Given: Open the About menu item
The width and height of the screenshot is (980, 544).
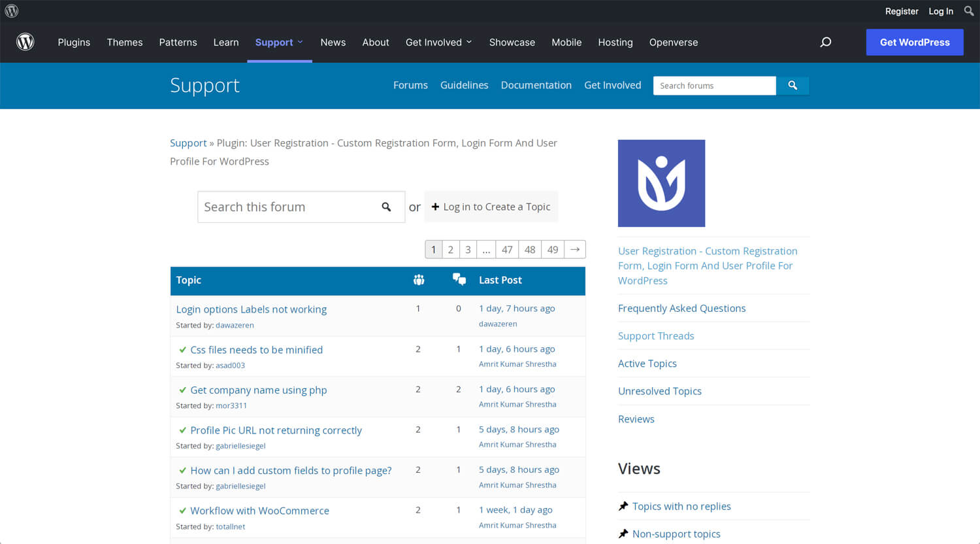Looking at the screenshot, I should (376, 42).
